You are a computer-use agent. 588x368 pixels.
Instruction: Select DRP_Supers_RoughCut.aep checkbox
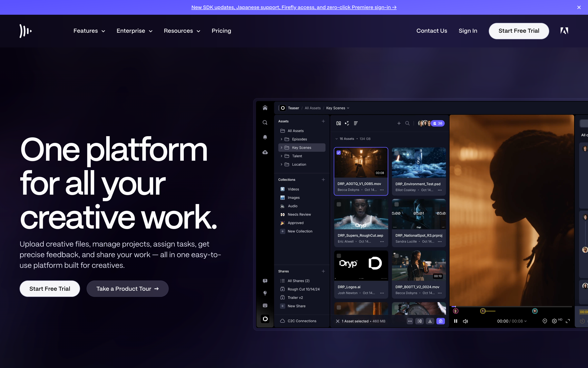click(339, 204)
